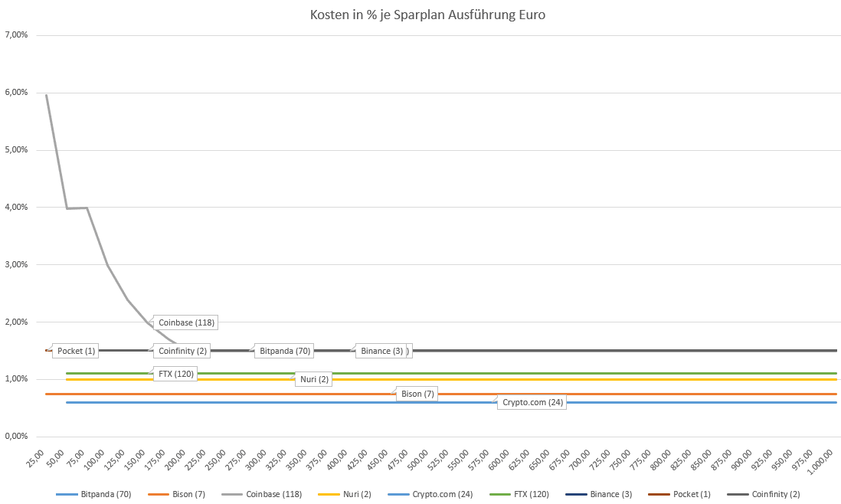Click the Bison (7) data label callout
The image size is (841, 504).
click(x=417, y=394)
